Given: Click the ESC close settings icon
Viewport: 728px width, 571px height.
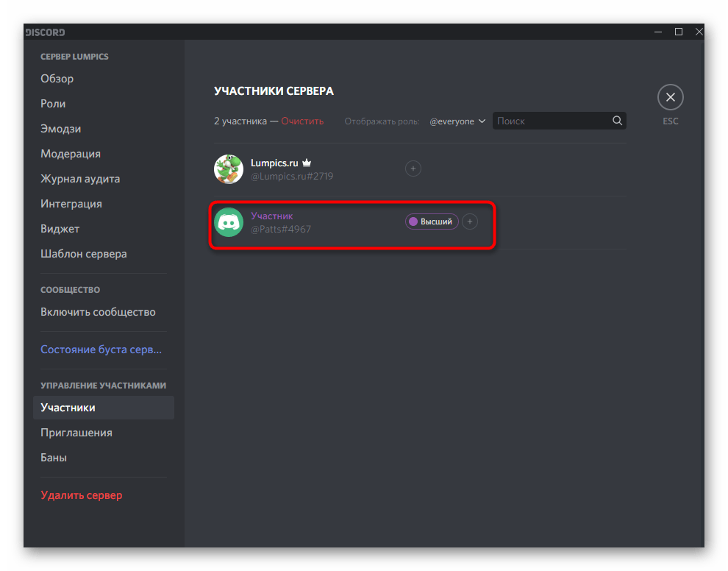Looking at the screenshot, I should (670, 97).
